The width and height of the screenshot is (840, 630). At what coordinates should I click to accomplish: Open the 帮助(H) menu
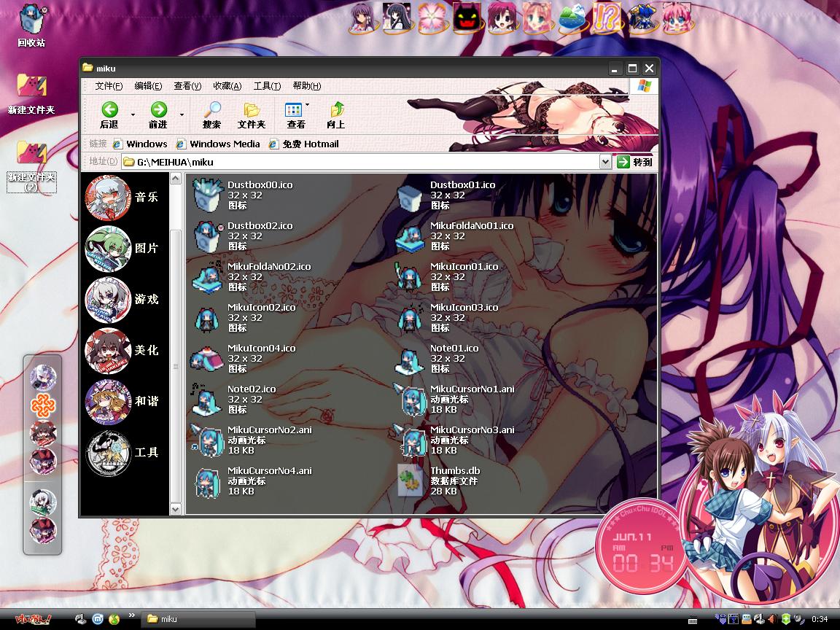coord(306,86)
